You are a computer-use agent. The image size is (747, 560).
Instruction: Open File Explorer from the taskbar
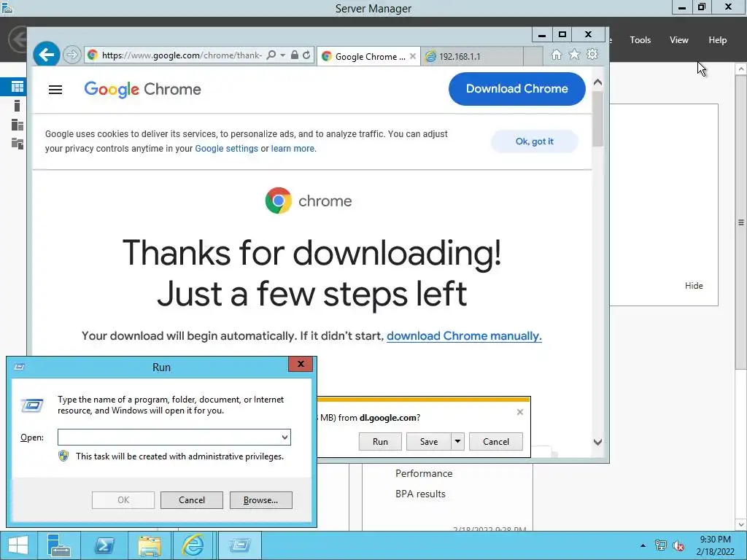tap(150, 545)
